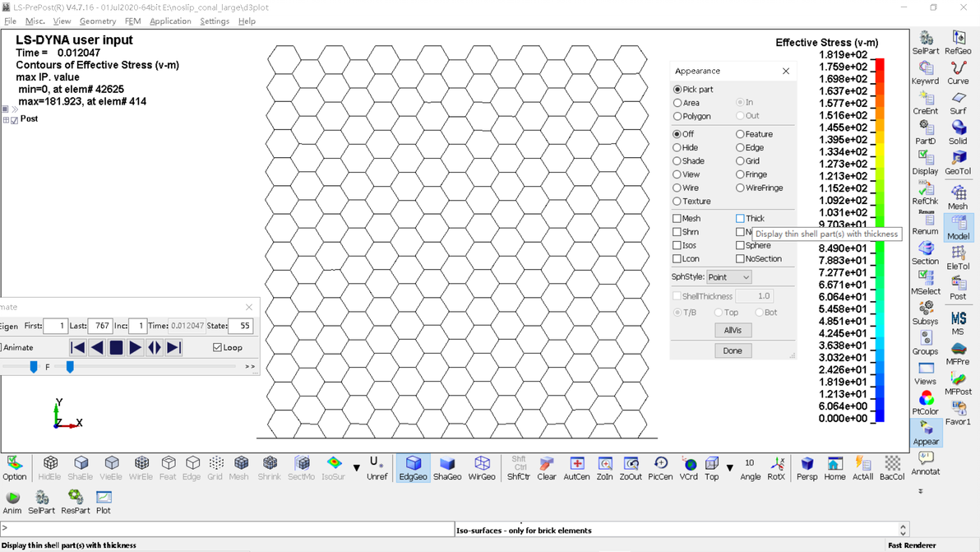Expand the Post tree node

(6, 120)
